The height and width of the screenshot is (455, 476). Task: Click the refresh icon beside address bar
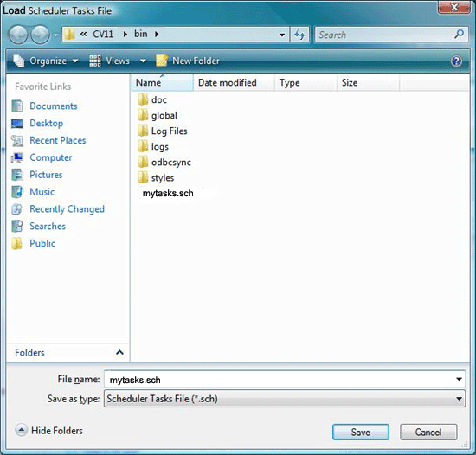pyautogui.click(x=299, y=35)
